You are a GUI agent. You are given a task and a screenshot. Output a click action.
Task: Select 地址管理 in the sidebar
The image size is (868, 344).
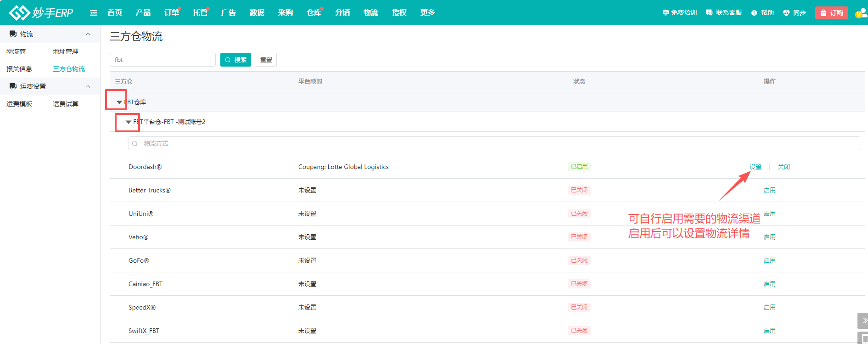(x=66, y=51)
